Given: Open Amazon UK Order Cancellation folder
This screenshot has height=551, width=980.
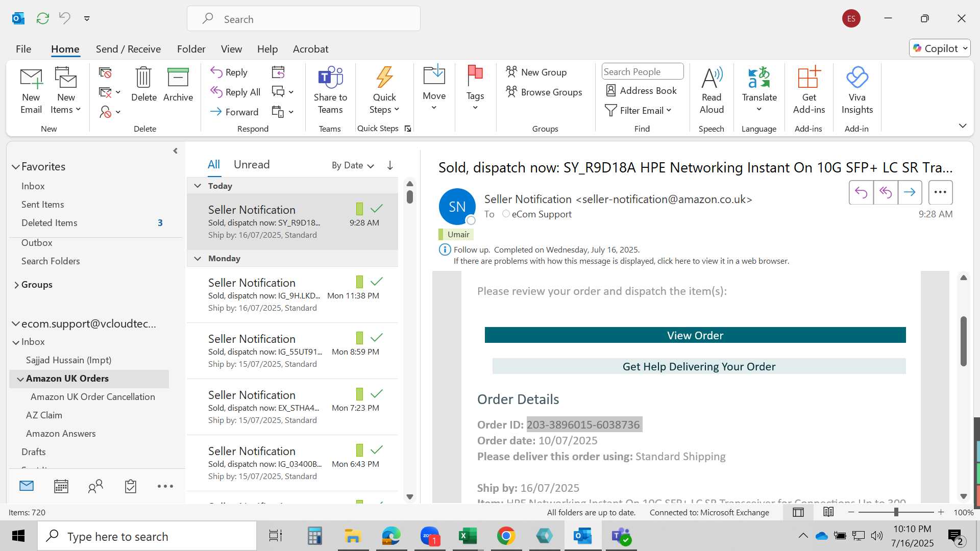Looking at the screenshot, I should (x=92, y=397).
